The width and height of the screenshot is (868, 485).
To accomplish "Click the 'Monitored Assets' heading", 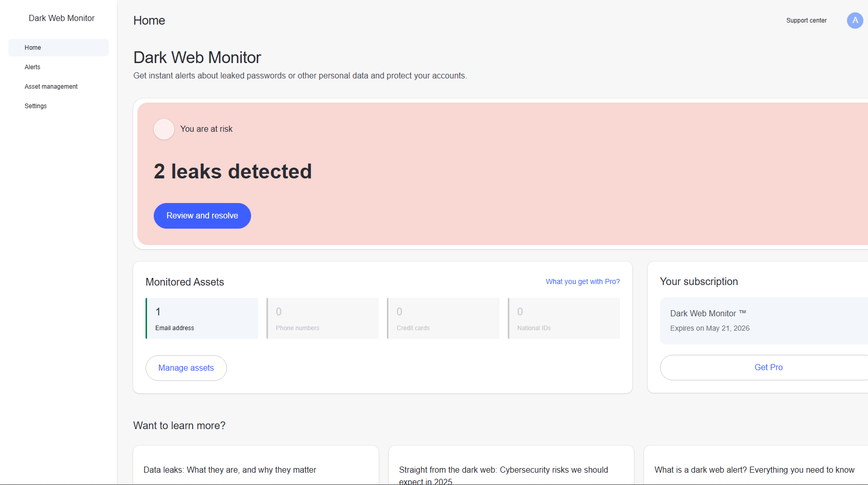I will tap(185, 282).
